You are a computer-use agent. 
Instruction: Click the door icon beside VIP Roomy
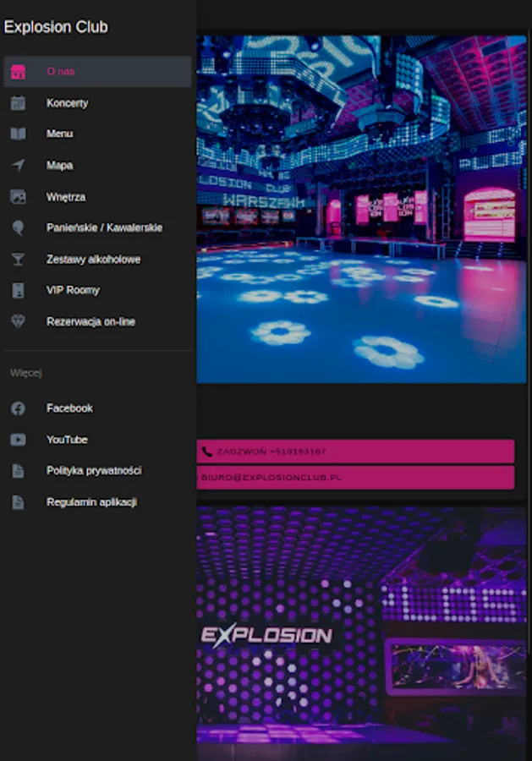tap(18, 290)
